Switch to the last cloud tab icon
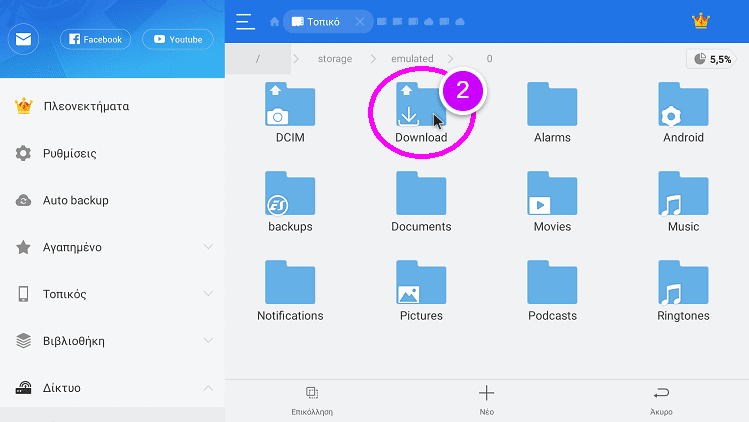 point(460,22)
